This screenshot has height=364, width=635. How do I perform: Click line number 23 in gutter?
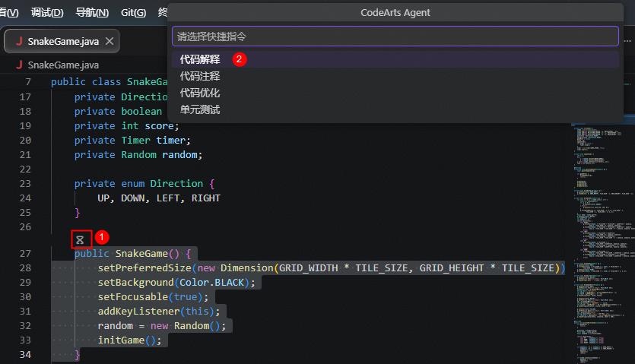click(x=25, y=184)
